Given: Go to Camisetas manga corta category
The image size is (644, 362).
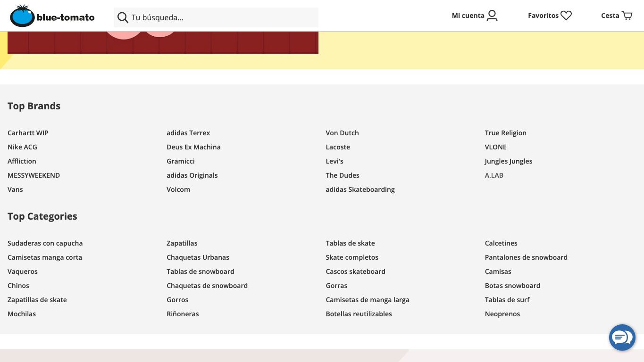Looking at the screenshot, I should (45, 257).
